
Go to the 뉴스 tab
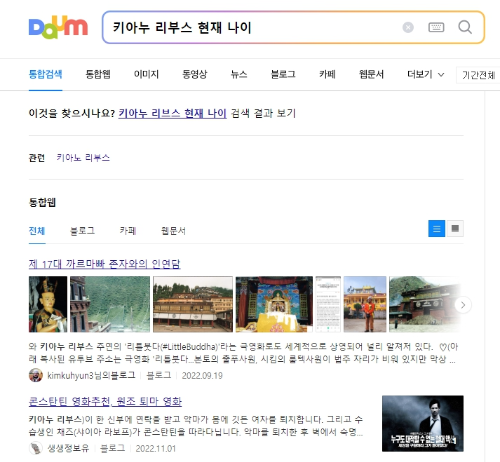pos(239,74)
